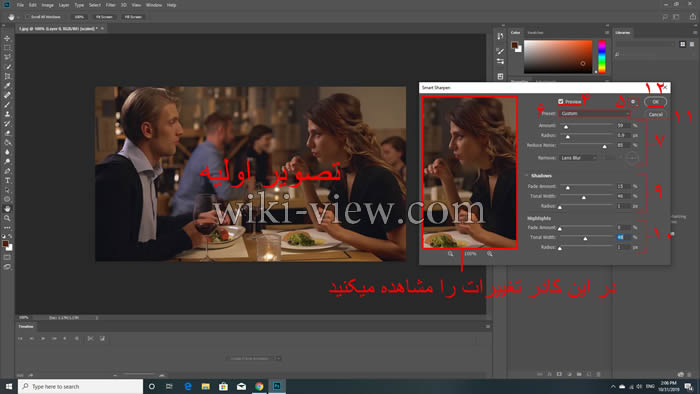This screenshot has height=394, width=700.
Task: Collapse the Shadows section arrow
Action: click(x=527, y=176)
